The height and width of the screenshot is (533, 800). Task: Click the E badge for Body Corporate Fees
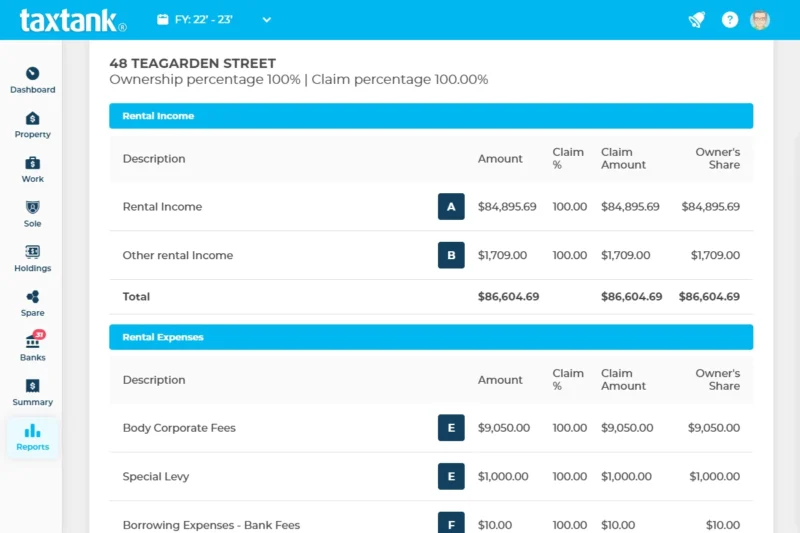point(451,427)
